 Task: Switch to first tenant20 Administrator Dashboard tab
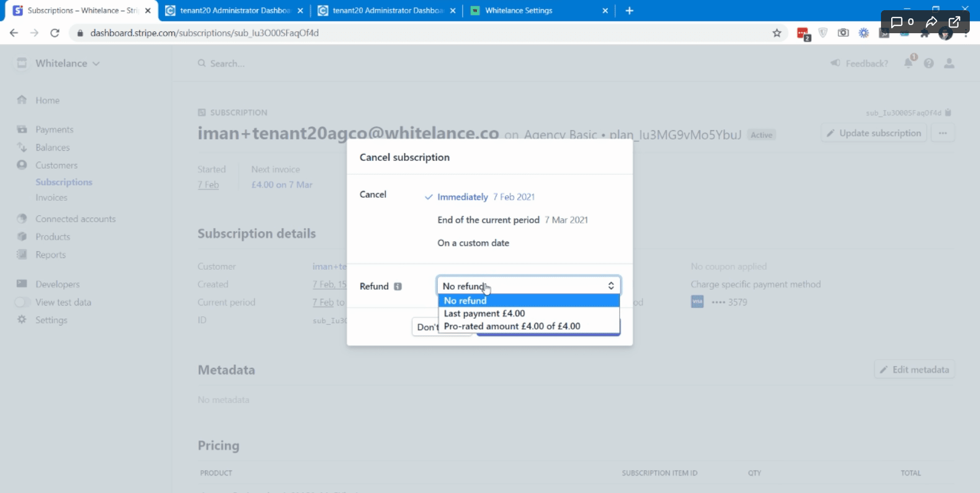(234, 11)
